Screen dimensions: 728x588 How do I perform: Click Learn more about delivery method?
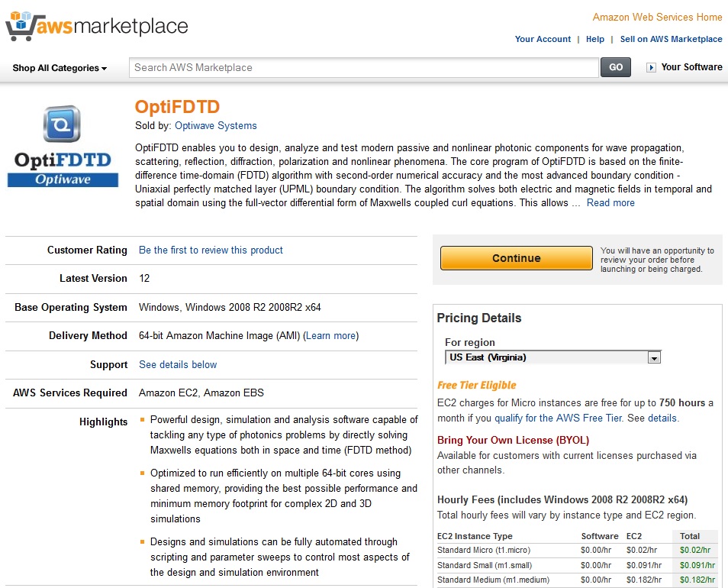coord(331,336)
